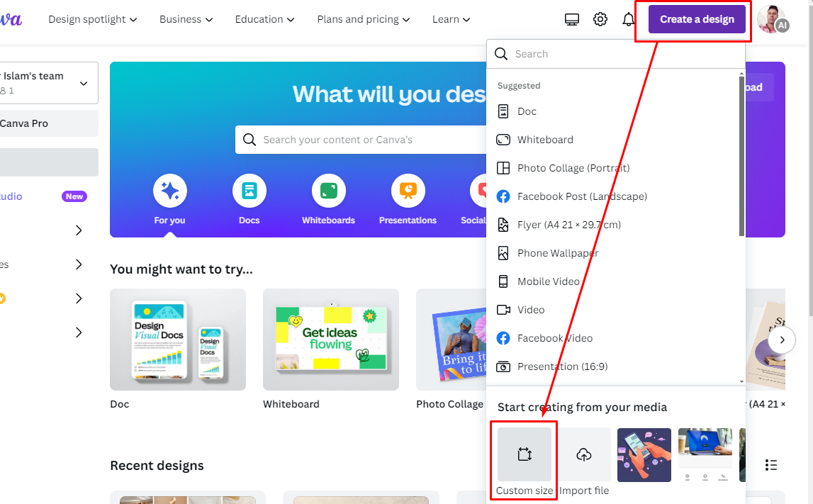This screenshot has height=504, width=813.
Task: Click the Recent designs heading
Action: [x=157, y=466]
